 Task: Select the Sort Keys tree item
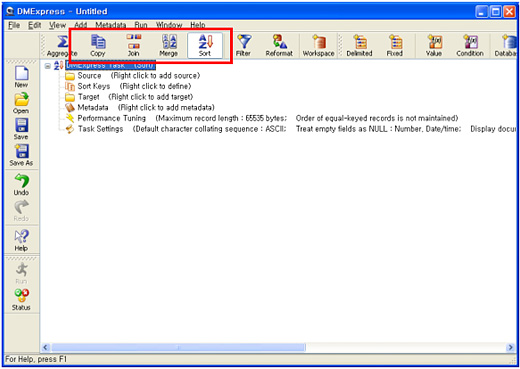(94, 86)
